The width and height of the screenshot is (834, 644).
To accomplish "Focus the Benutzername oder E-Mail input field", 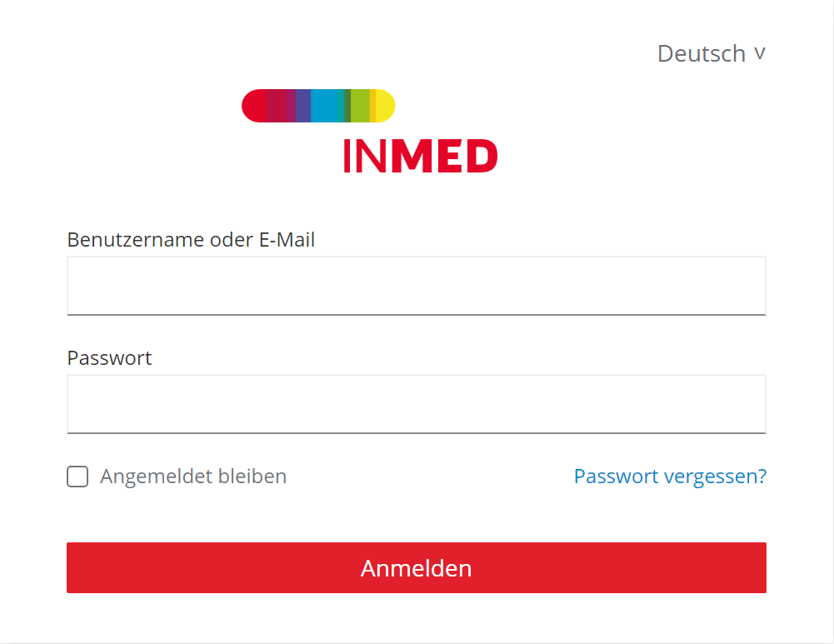I will 417,286.
